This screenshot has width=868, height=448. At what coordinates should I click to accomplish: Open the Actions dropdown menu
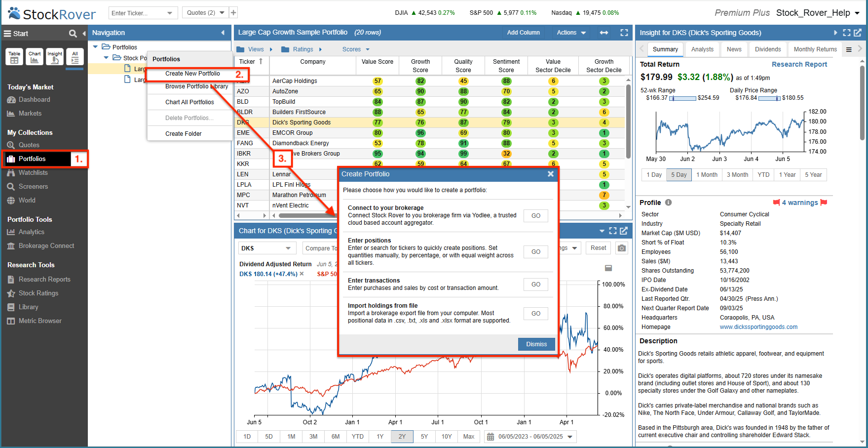click(x=571, y=33)
